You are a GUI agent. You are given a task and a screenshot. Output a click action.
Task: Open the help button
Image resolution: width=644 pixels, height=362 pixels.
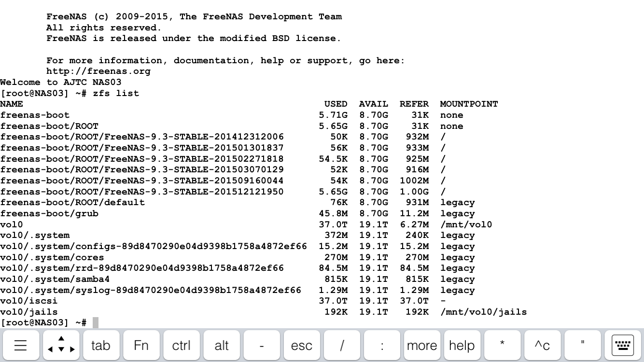tap(462, 346)
